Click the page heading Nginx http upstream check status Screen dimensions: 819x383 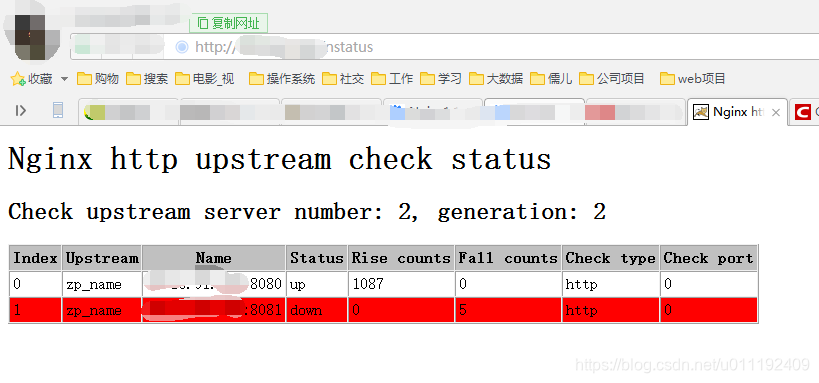pos(279,159)
